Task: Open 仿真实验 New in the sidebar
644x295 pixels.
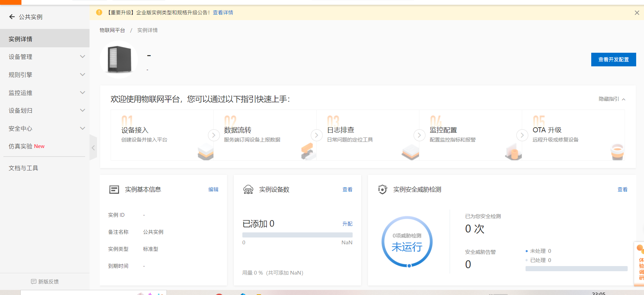Action: pyautogui.click(x=45, y=146)
